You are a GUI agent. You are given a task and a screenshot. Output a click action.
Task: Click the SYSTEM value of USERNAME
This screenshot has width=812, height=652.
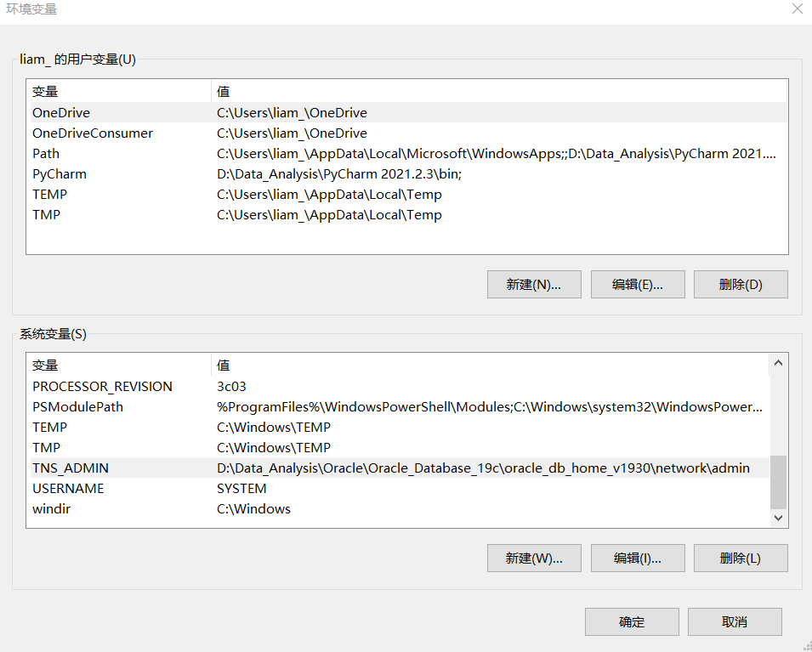click(241, 488)
